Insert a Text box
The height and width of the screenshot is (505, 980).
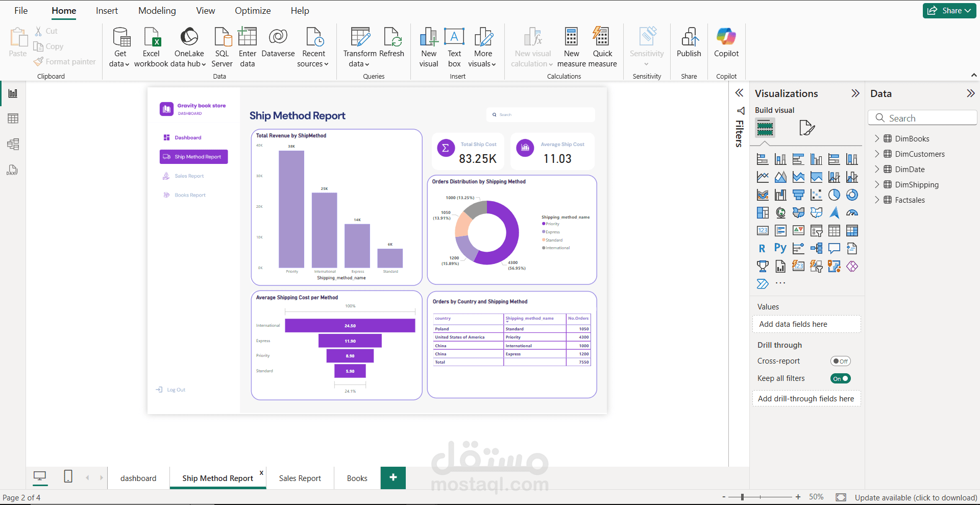click(x=454, y=47)
